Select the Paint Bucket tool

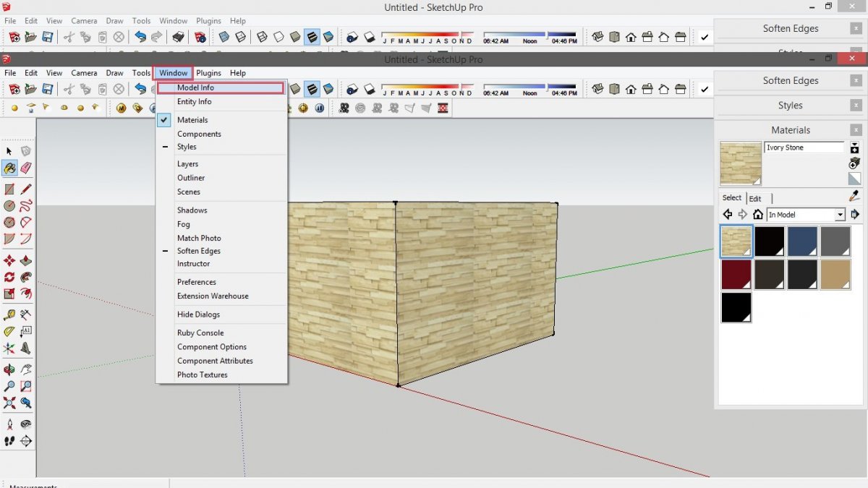[x=11, y=167]
